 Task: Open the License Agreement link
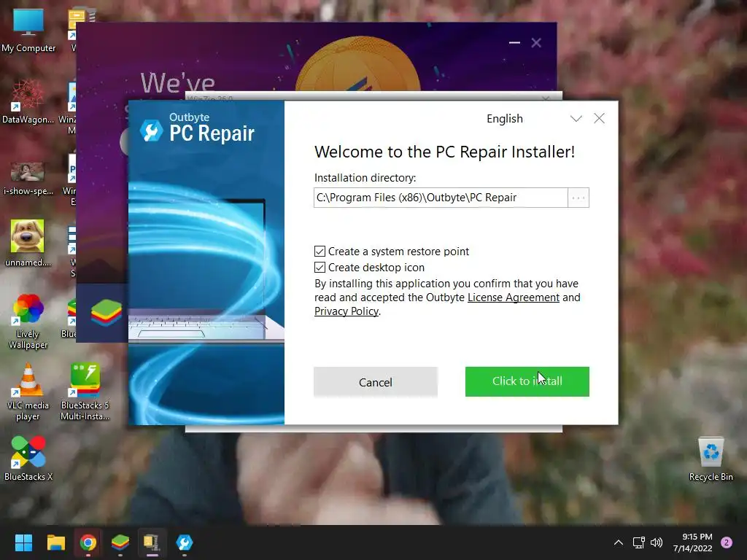(x=514, y=297)
